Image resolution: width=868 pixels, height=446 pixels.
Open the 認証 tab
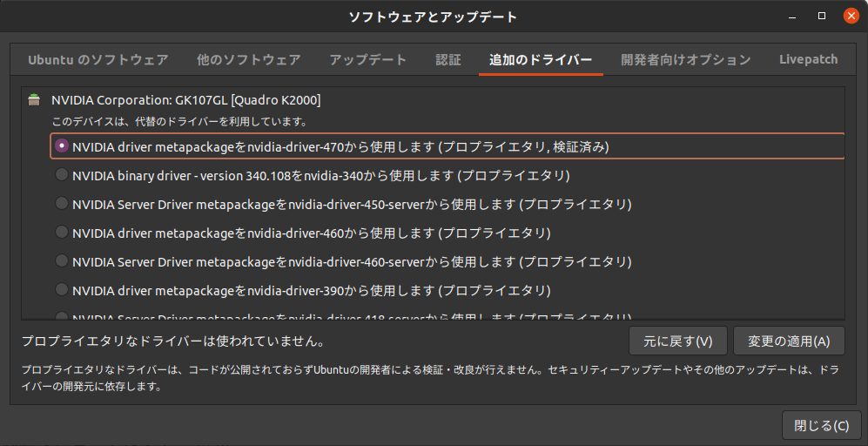click(x=447, y=59)
